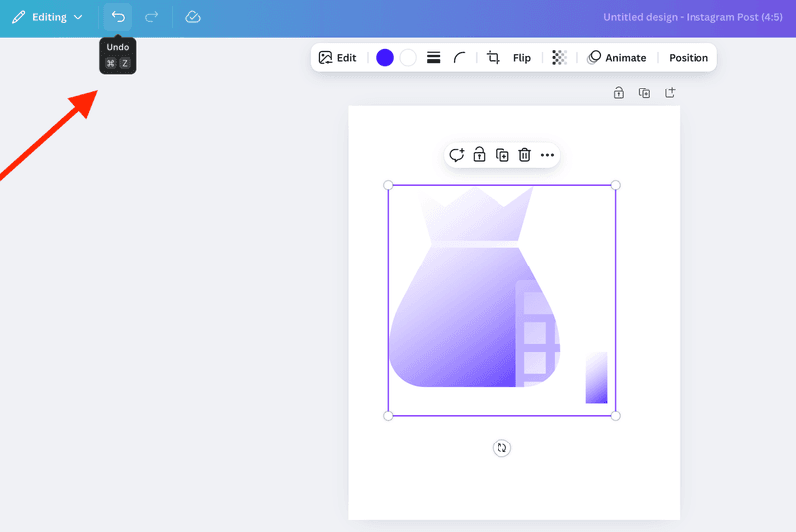Duplicate the selected element in the floating toolbar
Image resolution: width=796 pixels, height=532 pixels.
point(501,155)
